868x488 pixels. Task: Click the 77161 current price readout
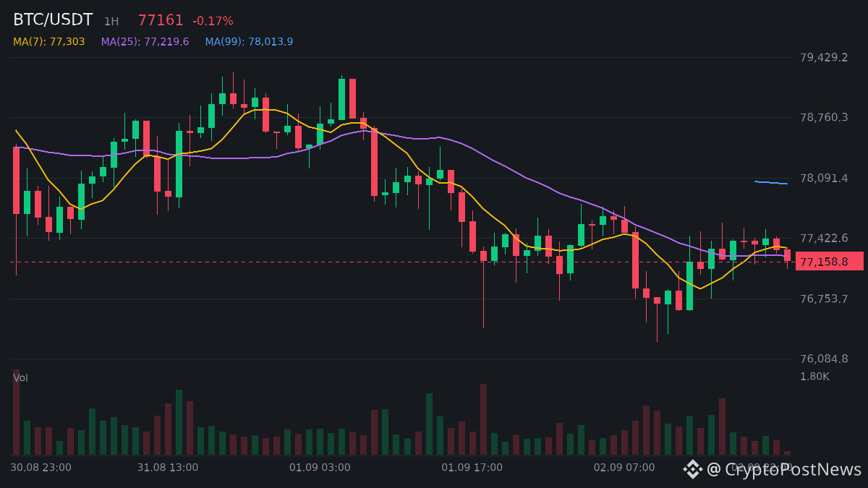161,21
